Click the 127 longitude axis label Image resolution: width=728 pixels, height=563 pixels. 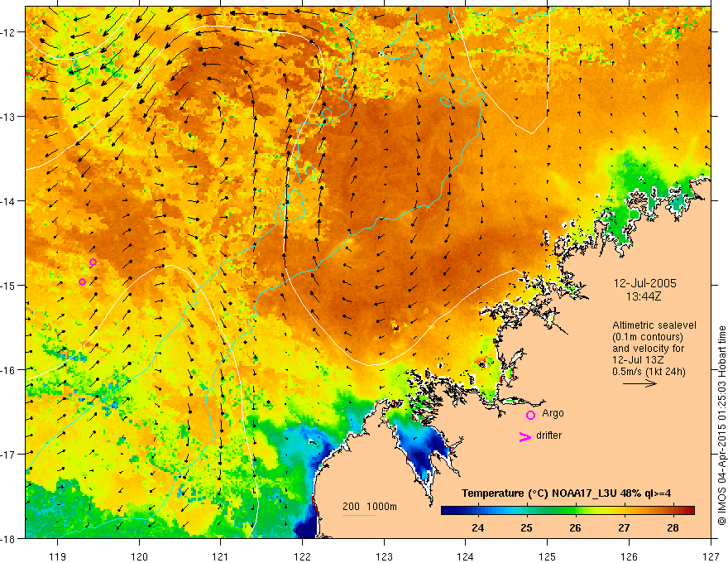click(x=711, y=556)
